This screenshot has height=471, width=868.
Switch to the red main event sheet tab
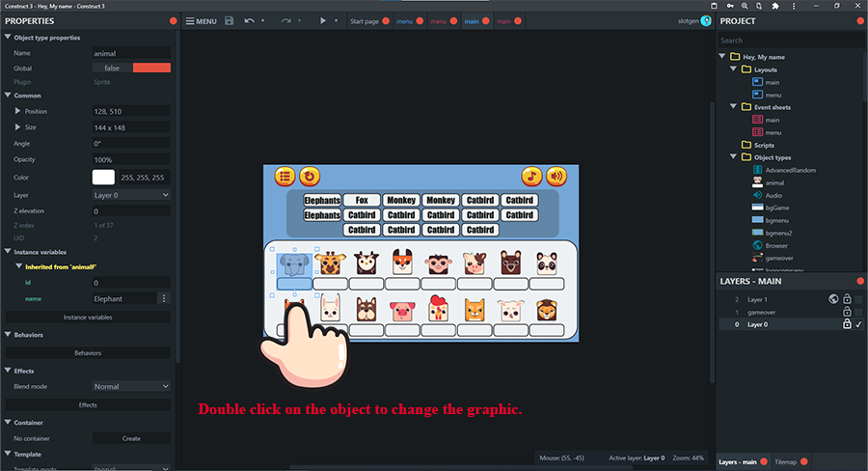click(x=503, y=21)
